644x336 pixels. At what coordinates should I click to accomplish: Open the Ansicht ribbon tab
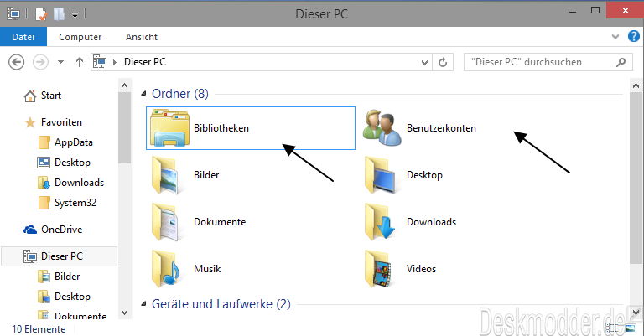pos(142,37)
